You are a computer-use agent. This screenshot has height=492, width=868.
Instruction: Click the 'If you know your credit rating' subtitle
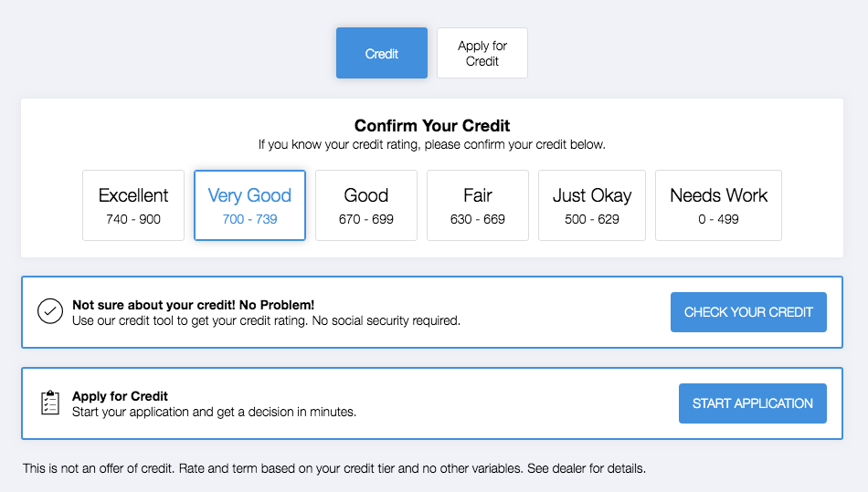tap(432, 144)
